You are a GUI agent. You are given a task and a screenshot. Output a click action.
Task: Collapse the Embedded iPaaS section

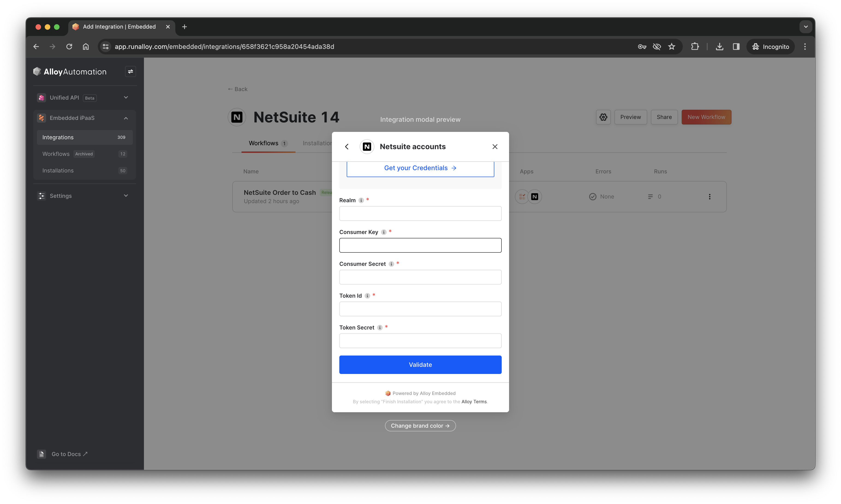coord(126,118)
